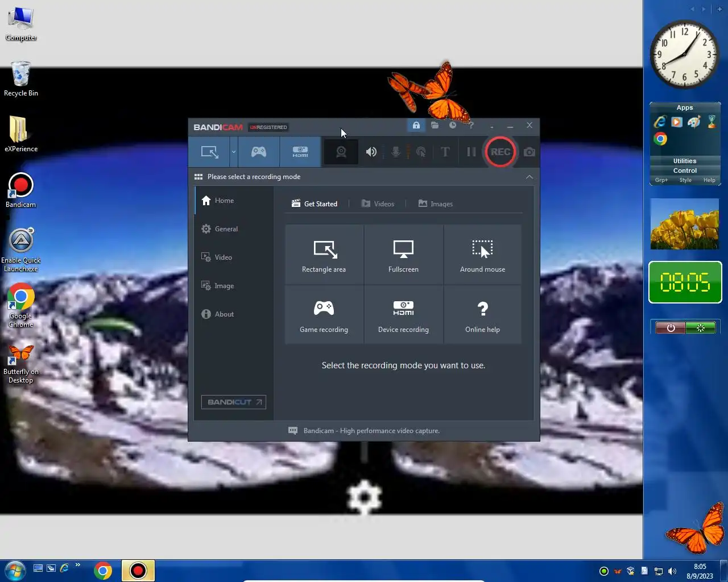This screenshot has height=582, width=728.
Task: Open the scheduled recording clock icon
Action: click(x=453, y=125)
